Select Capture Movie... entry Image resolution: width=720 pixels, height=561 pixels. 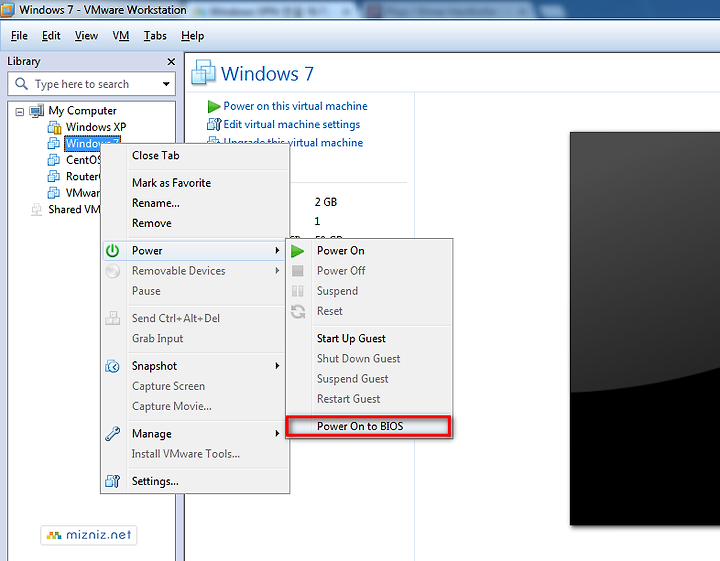195,406
